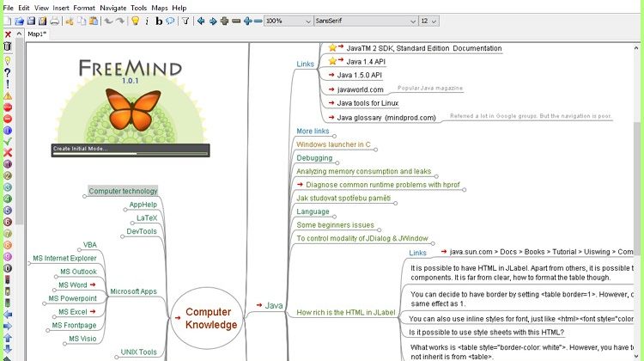Image resolution: width=644 pixels, height=361 pixels.
Task: Follow the Java 1.5.0 API link
Action: (360, 76)
